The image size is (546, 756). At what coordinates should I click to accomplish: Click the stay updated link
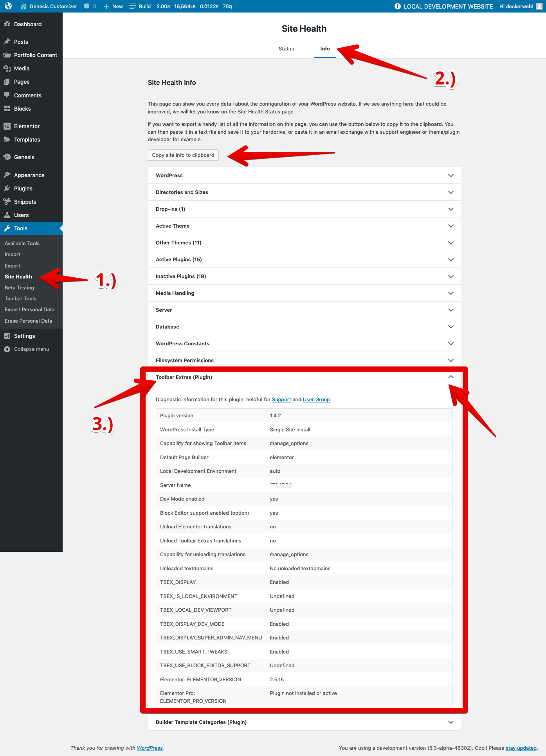pos(521,748)
